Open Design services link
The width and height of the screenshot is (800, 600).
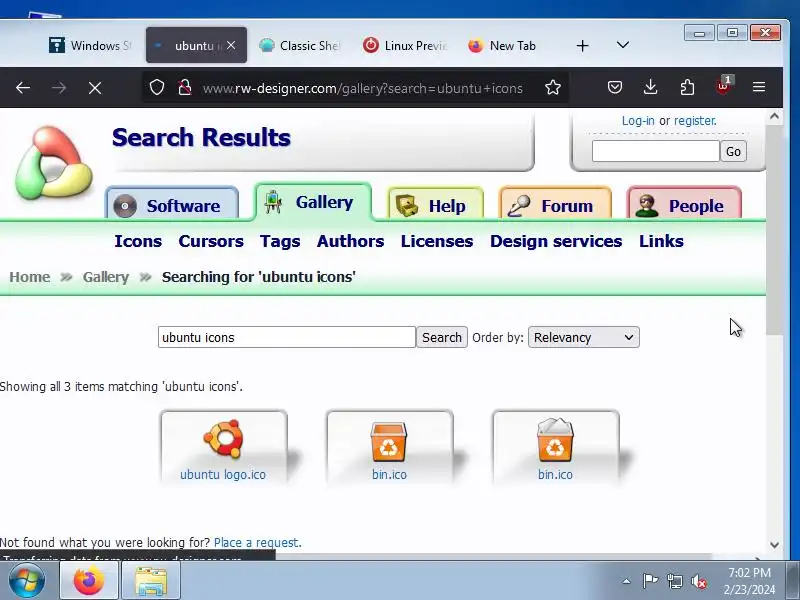tap(556, 241)
